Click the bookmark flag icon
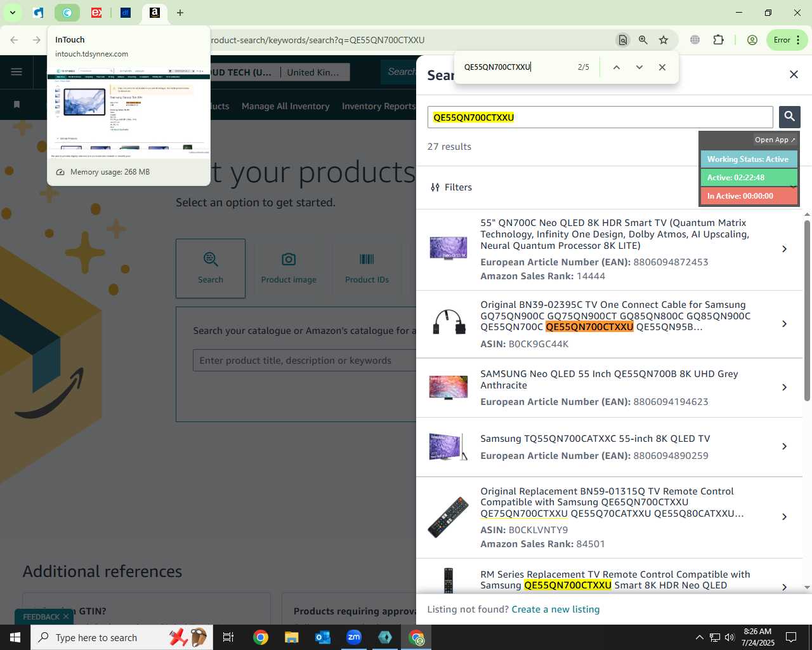 pyautogui.click(x=16, y=104)
